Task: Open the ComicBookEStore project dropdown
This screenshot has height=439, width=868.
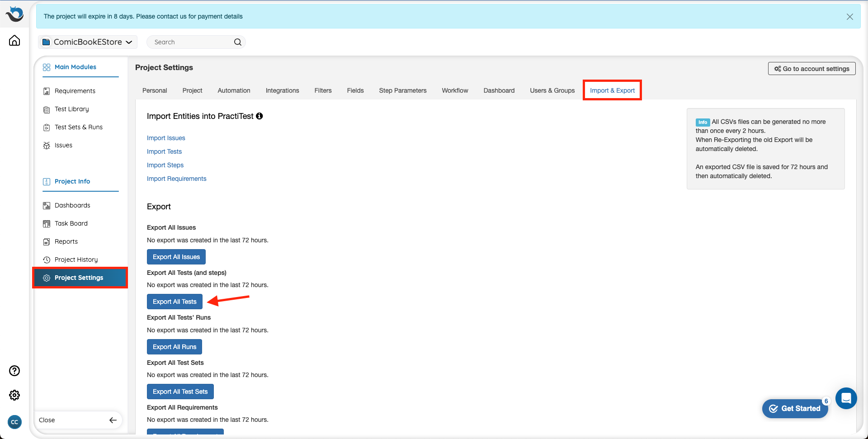Action: [x=88, y=42]
